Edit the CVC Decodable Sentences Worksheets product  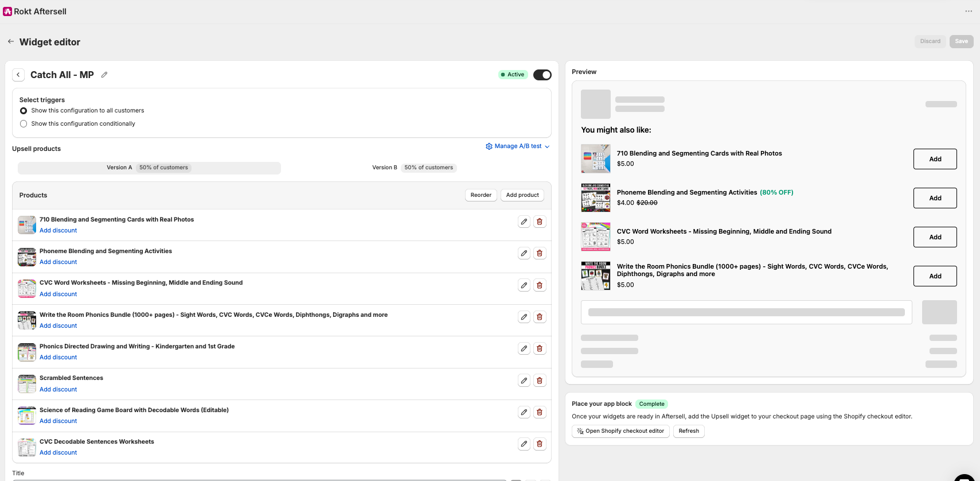coord(524,444)
